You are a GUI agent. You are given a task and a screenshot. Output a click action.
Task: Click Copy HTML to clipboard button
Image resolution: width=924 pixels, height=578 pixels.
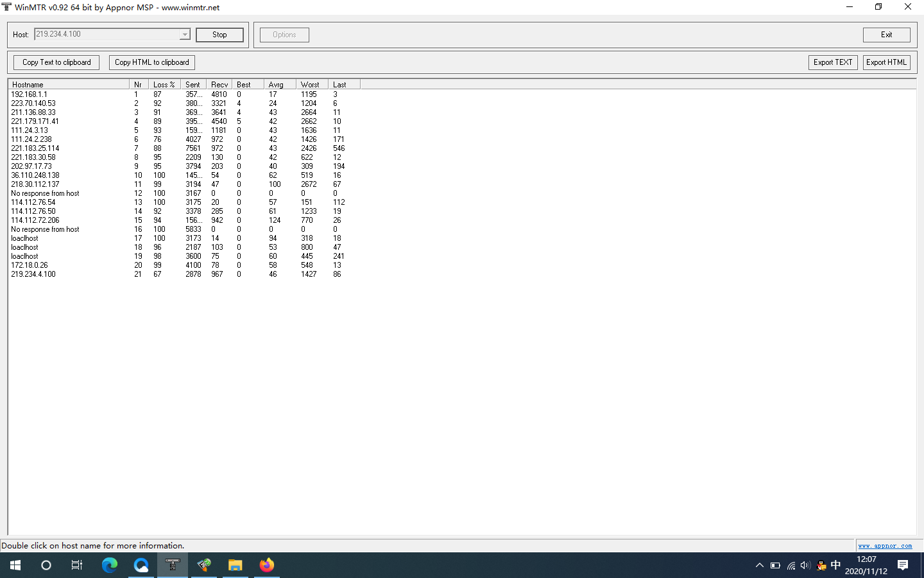pos(151,62)
